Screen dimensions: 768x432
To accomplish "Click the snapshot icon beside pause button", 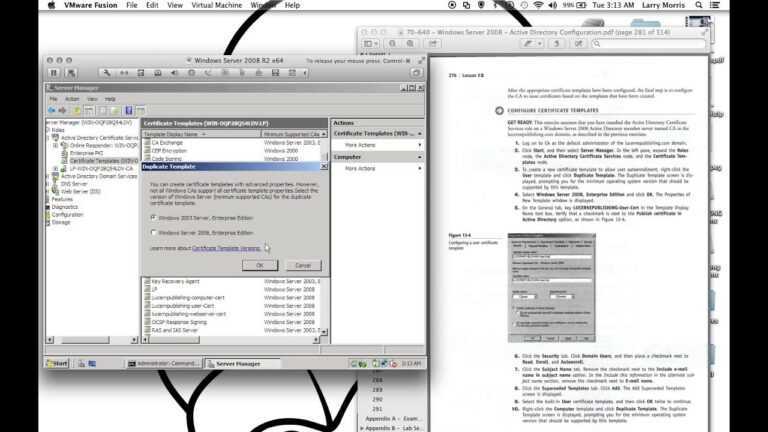I will coord(71,73).
